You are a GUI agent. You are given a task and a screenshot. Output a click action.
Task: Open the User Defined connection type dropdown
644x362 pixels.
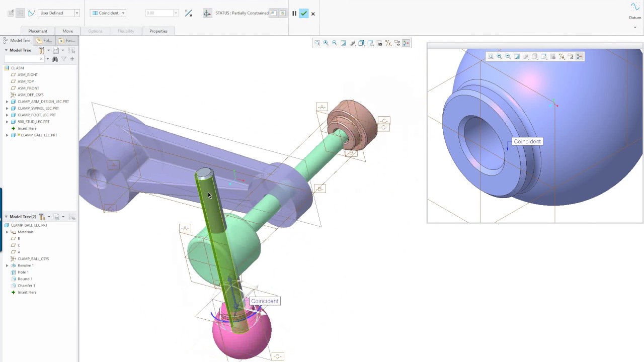pyautogui.click(x=77, y=13)
